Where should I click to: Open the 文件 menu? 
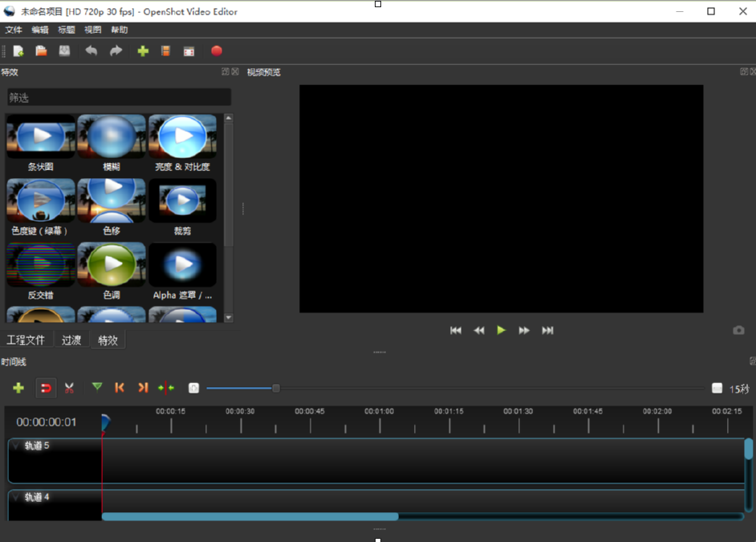click(x=14, y=30)
